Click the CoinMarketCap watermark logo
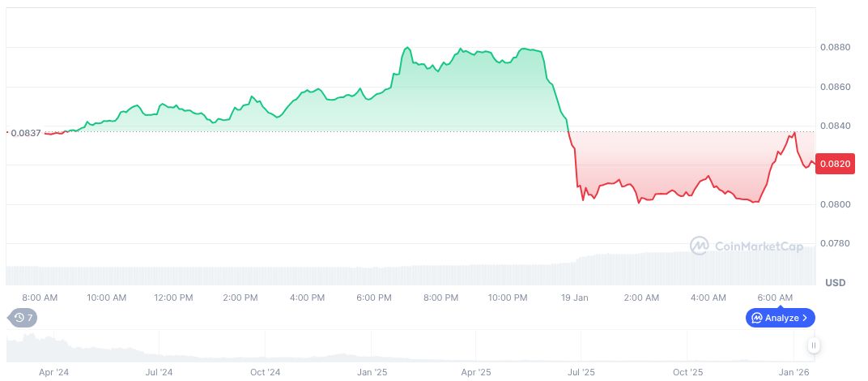The height and width of the screenshot is (381, 868). pyautogui.click(x=700, y=245)
